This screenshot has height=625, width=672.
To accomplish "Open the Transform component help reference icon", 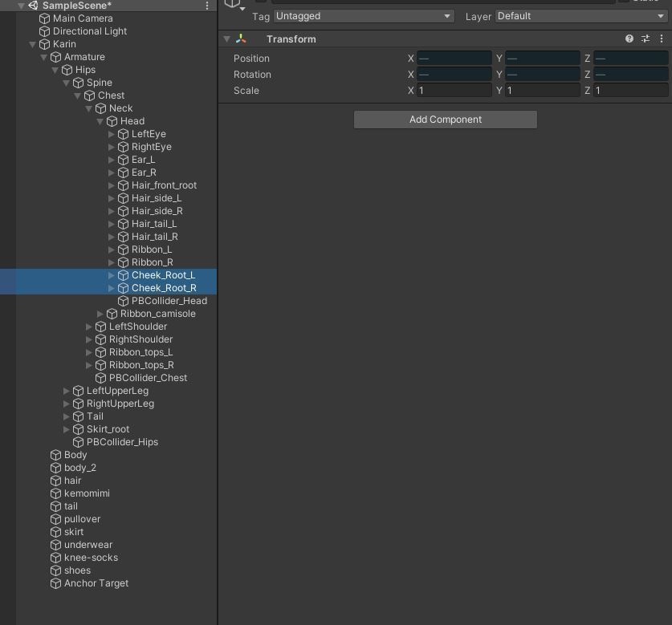I will click(x=629, y=39).
